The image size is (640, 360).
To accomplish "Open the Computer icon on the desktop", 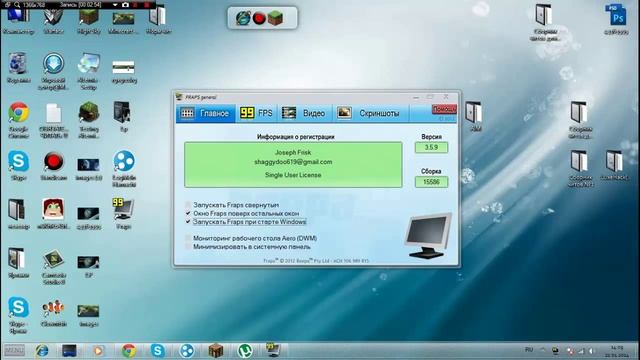I will point(18,16).
